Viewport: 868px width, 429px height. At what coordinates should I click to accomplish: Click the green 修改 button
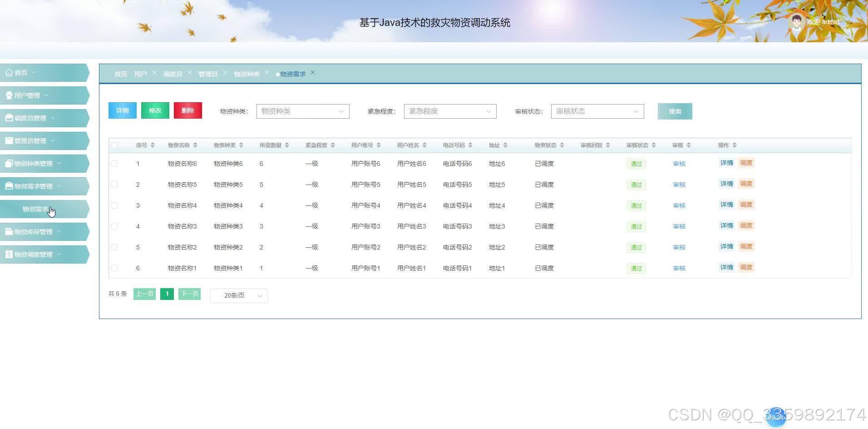coord(155,110)
